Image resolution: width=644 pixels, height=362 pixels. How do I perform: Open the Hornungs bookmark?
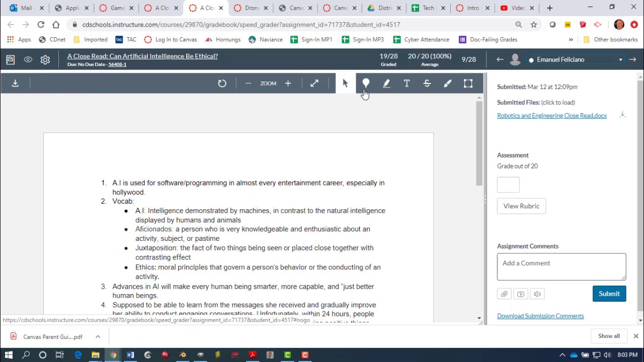click(x=223, y=40)
